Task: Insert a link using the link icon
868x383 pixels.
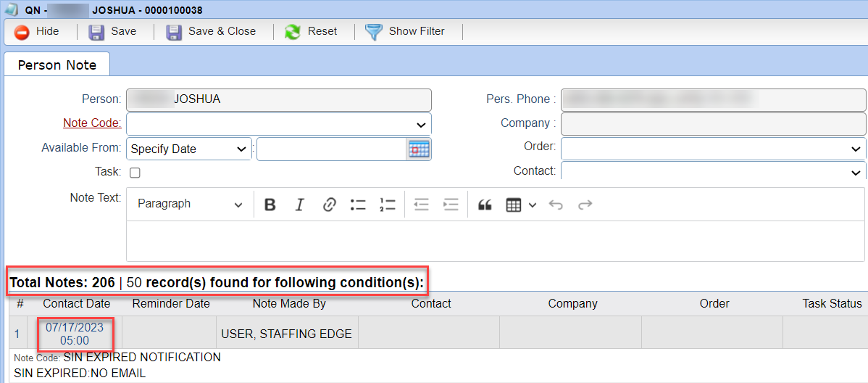Action: point(330,205)
